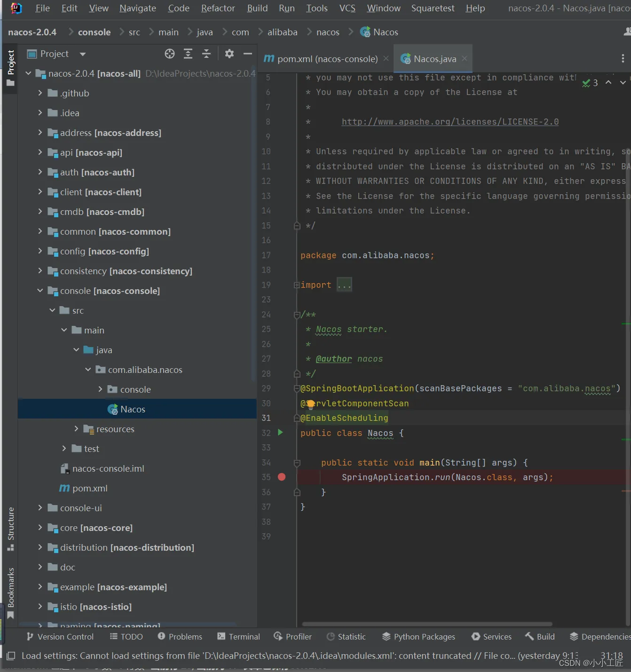Expand the config [nacos-config] module
Image resolution: width=631 pixels, height=672 pixels.
click(x=40, y=251)
